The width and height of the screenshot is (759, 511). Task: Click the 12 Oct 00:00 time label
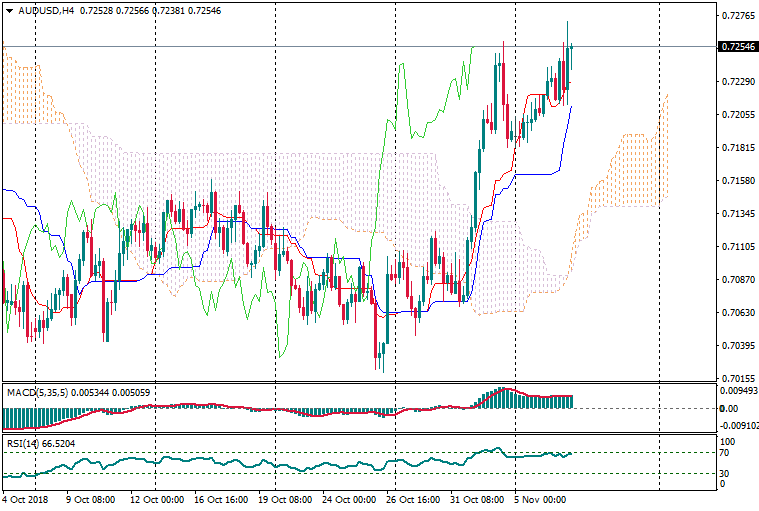[x=156, y=498]
